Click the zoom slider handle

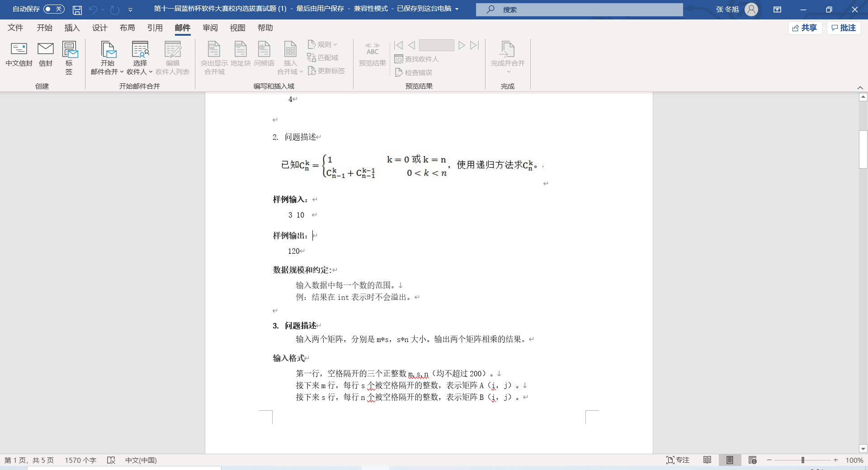coord(803,460)
